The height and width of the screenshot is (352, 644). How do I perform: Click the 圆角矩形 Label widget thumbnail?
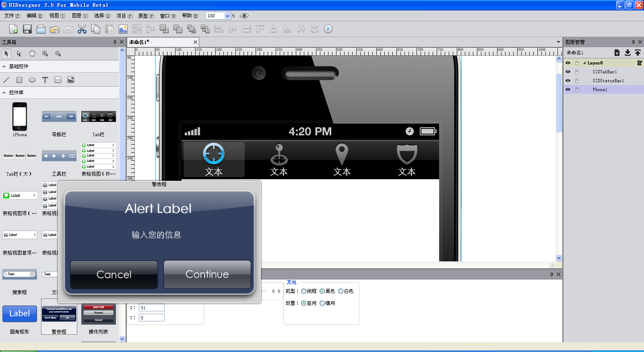pyautogui.click(x=20, y=314)
